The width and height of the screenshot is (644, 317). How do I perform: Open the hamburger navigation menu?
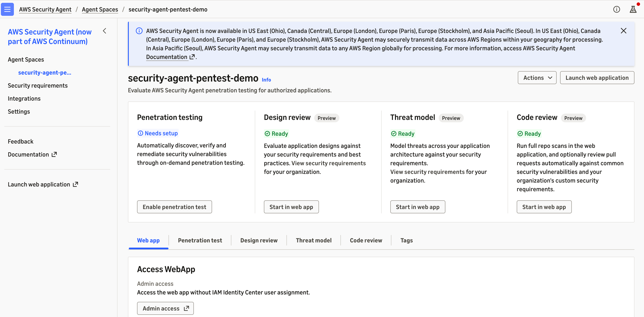7,9
